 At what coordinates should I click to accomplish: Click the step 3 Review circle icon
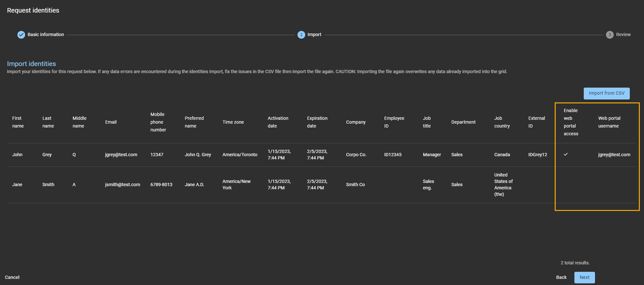(610, 35)
